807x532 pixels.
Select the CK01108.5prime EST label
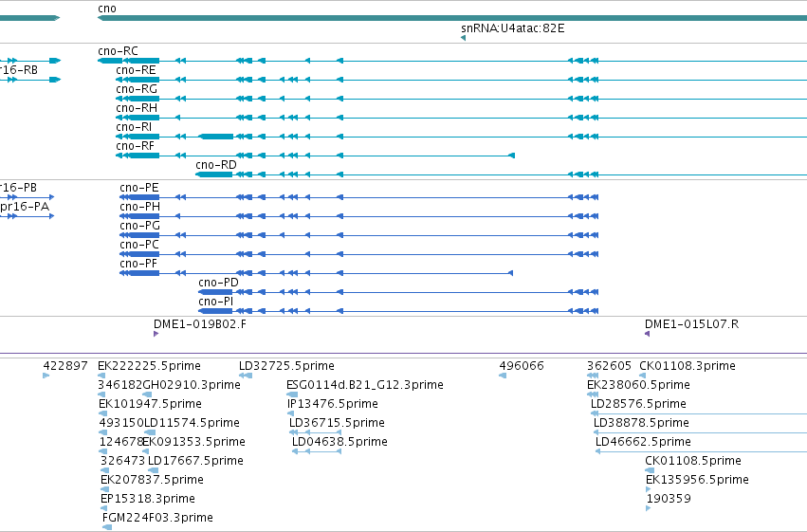click(693, 461)
